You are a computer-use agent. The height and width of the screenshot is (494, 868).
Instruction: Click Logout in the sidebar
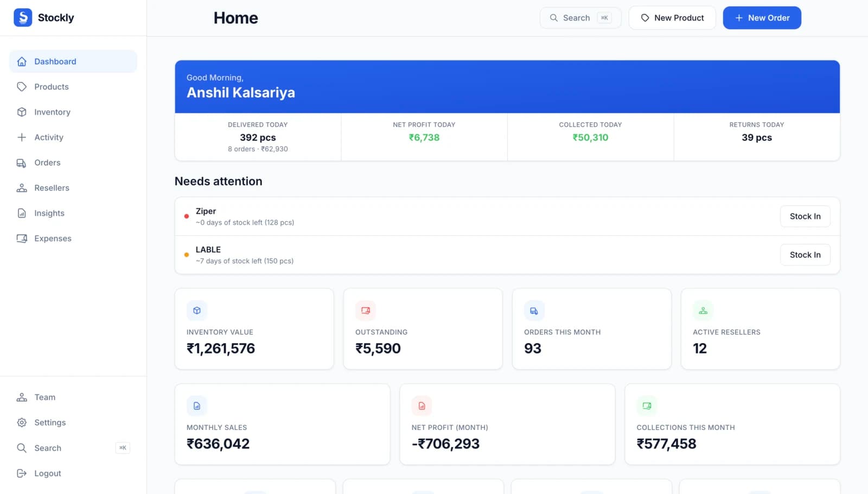coord(73,473)
